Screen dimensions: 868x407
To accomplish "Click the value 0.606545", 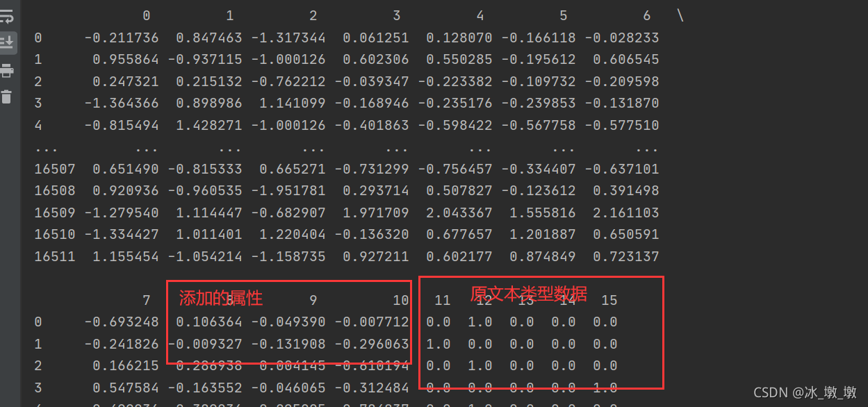I will (x=626, y=60).
